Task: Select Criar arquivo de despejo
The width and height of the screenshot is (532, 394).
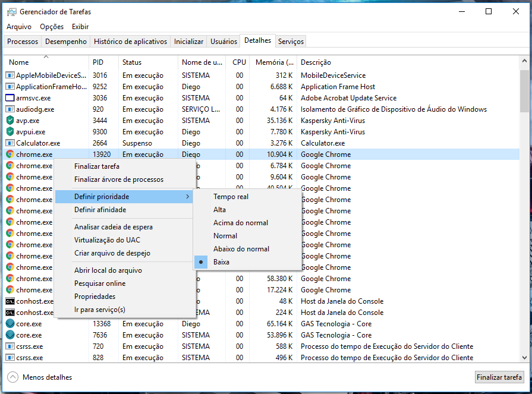Action: click(x=124, y=253)
